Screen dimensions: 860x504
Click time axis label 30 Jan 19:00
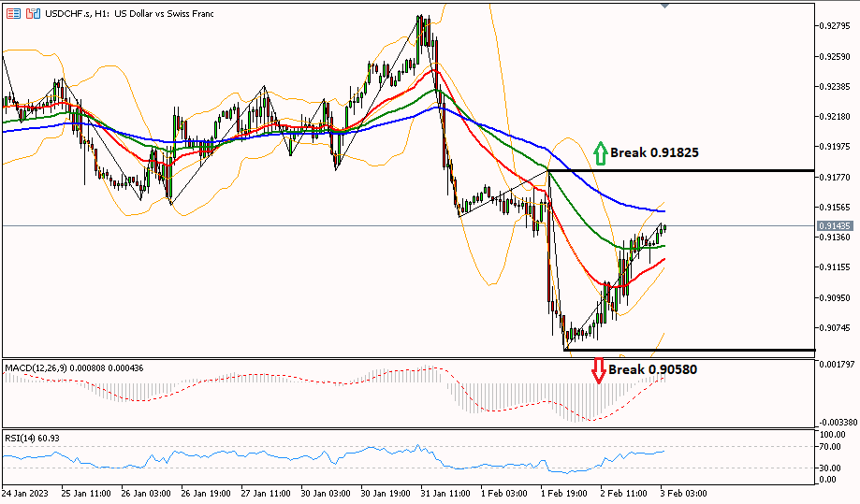click(385, 493)
